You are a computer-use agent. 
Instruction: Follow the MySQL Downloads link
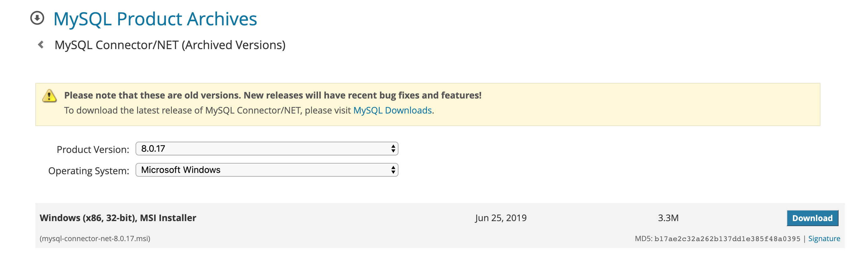click(392, 111)
